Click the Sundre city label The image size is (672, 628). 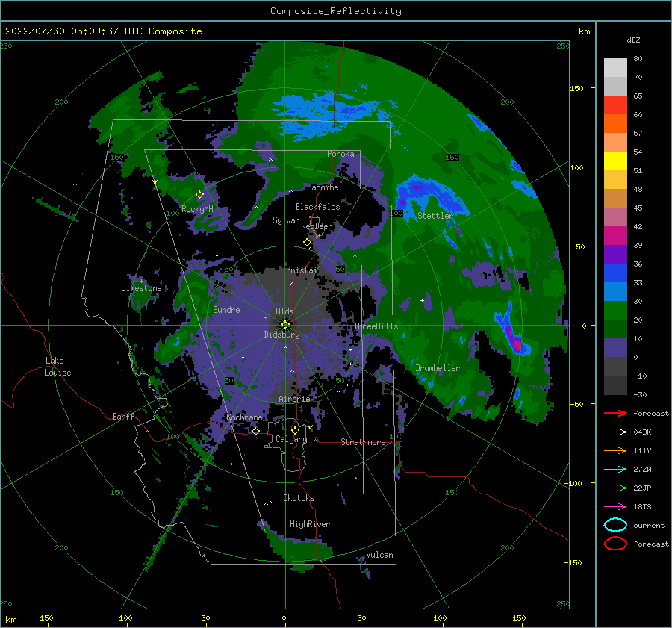tap(226, 309)
